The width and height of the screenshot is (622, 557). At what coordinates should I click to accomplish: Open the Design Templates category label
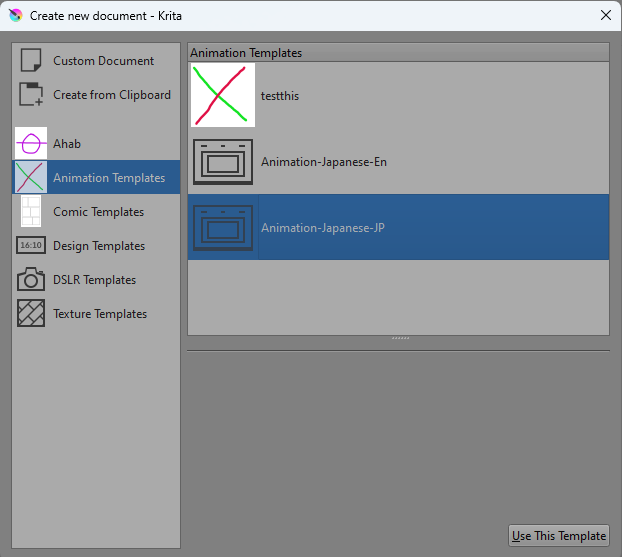pyautogui.click(x=99, y=246)
